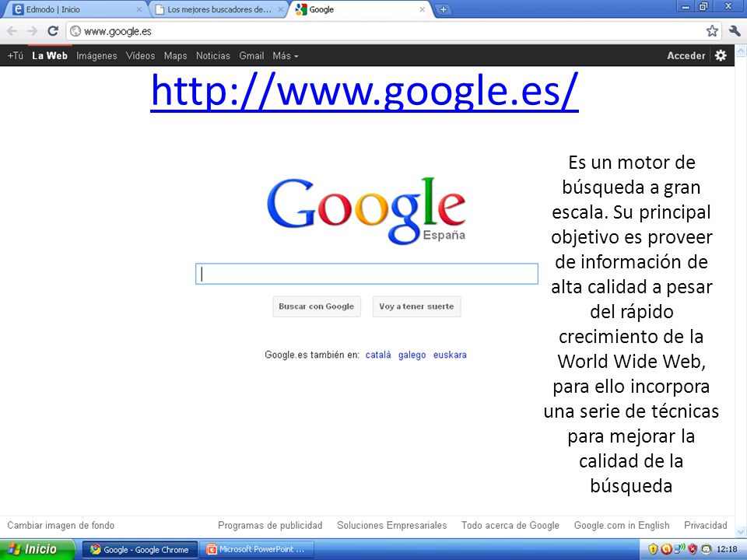Image resolution: width=747 pixels, height=560 pixels.
Task: Open Vídeos in Google bar
Action: click(x=141, y=56)
